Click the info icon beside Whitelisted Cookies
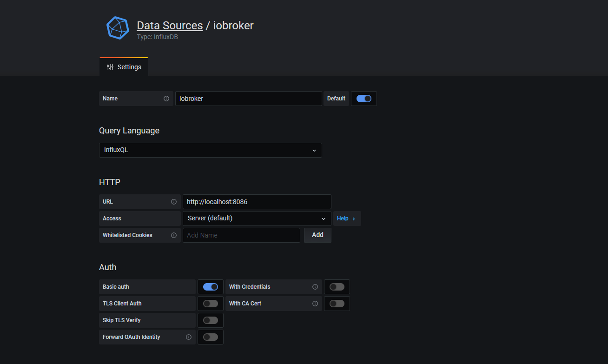 click(x=174, y=235)
